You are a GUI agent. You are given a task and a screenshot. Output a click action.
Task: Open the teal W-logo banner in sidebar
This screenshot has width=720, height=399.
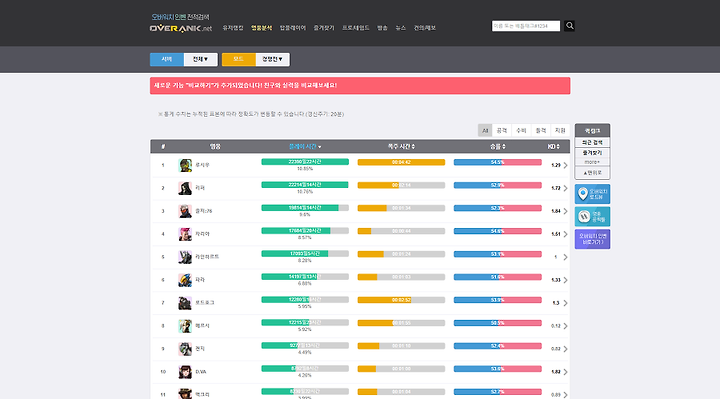[x=592, y=216]
